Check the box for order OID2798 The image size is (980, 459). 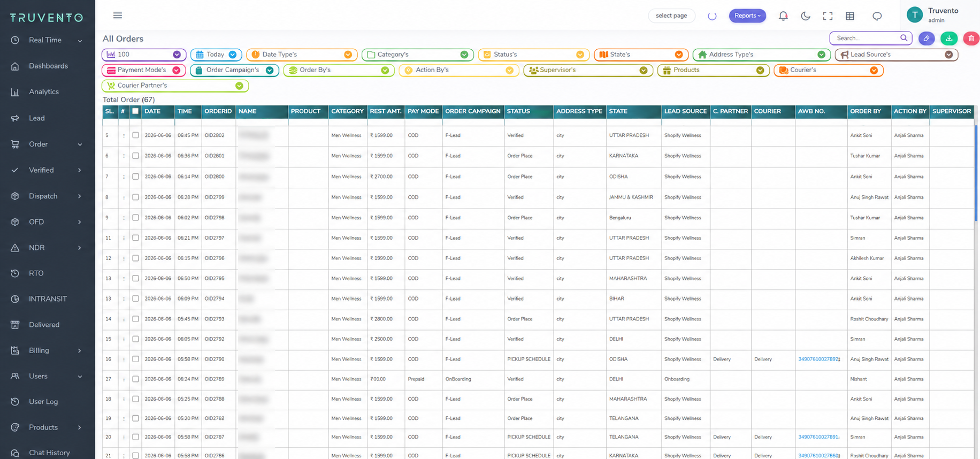pos(135,218)
